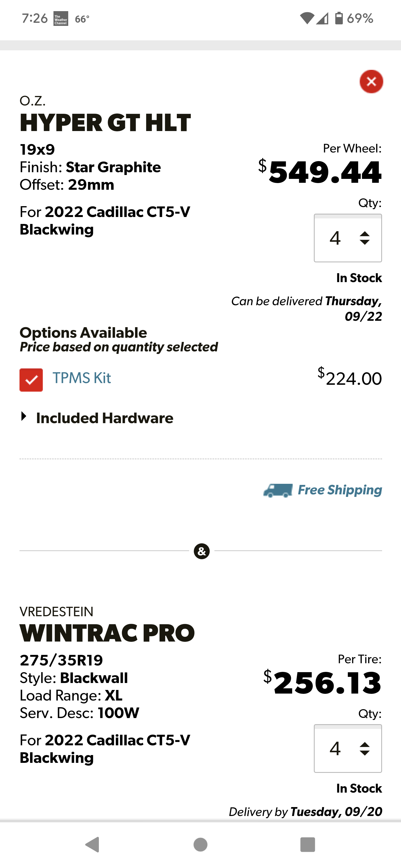The width and height of the screenshot is (401, 868).
Task: Tap the Free Shipping truck icon
Action: point(278,490)
